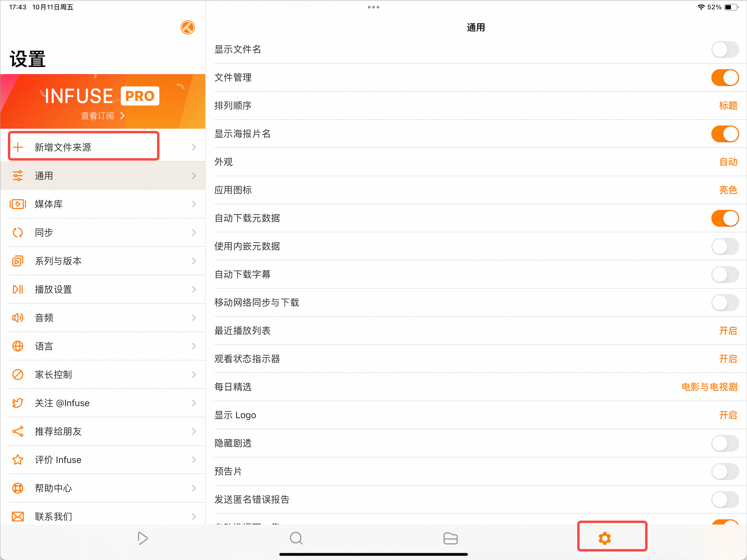Change 显示 Logo value 开启
The image size is (747, 560).
click(728, 415)
